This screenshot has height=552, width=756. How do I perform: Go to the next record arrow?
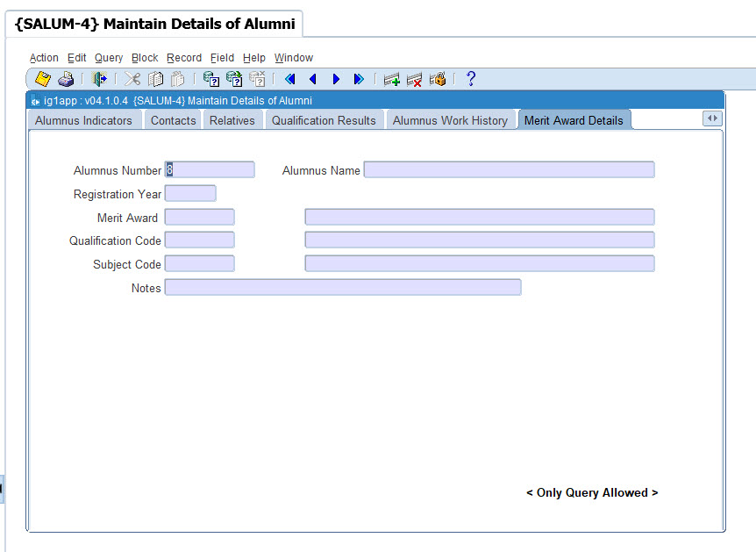(336, 80)
